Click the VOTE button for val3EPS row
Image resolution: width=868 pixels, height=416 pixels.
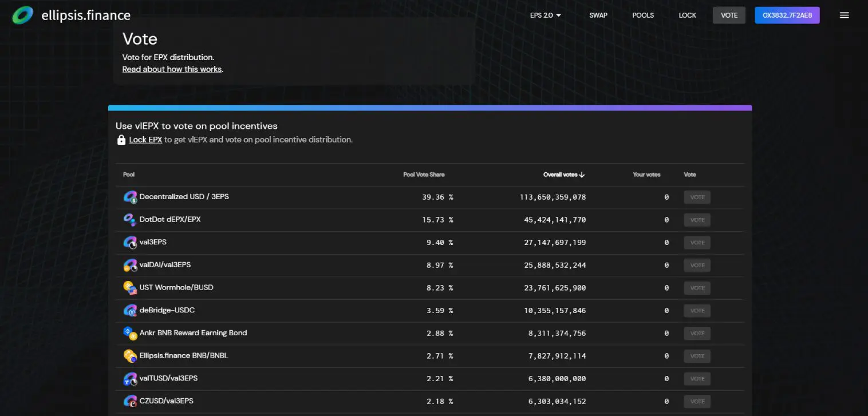click(x=697, y=243)
